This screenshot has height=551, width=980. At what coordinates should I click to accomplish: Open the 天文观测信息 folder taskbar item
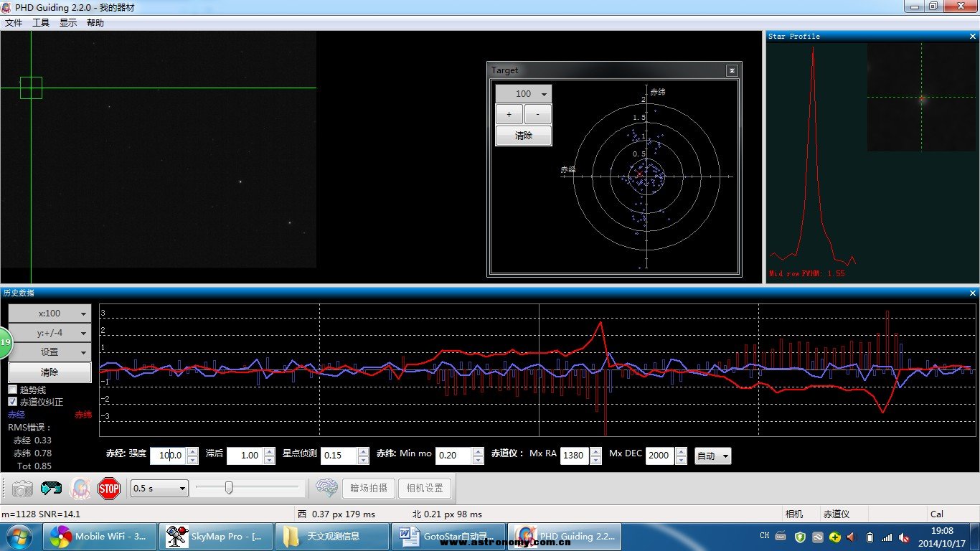pos(331,536)
